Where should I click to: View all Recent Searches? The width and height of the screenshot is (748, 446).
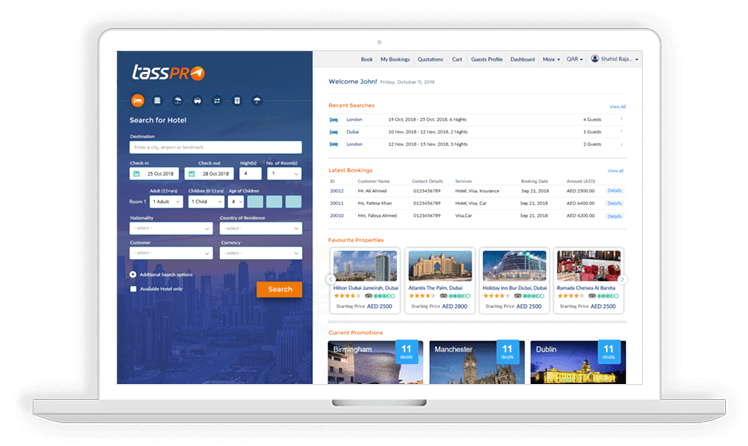617,106
